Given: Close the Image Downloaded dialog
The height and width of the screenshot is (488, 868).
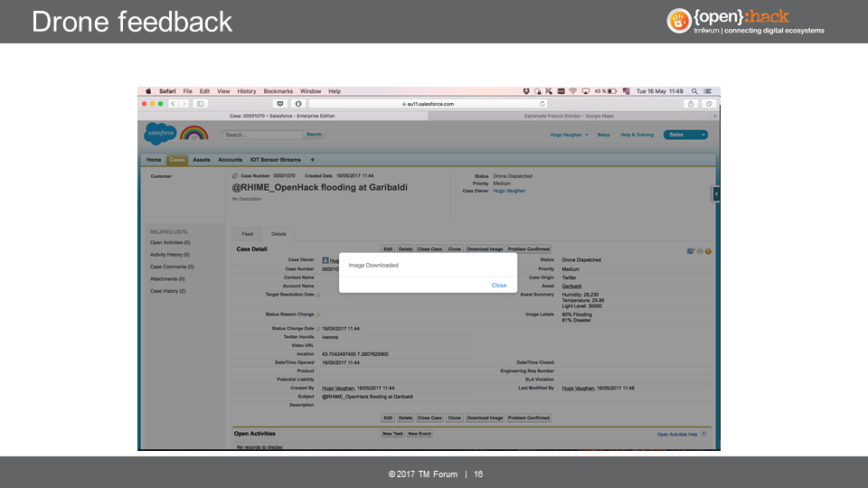Looking at the screenshot, I should (499, 286).
